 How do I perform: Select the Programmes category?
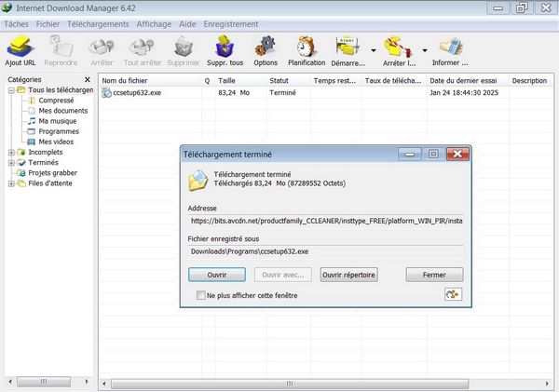(59, 131)
